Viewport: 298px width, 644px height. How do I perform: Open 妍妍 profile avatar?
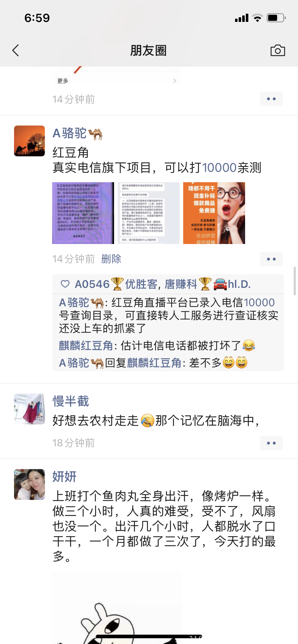[x=30, y=484]
